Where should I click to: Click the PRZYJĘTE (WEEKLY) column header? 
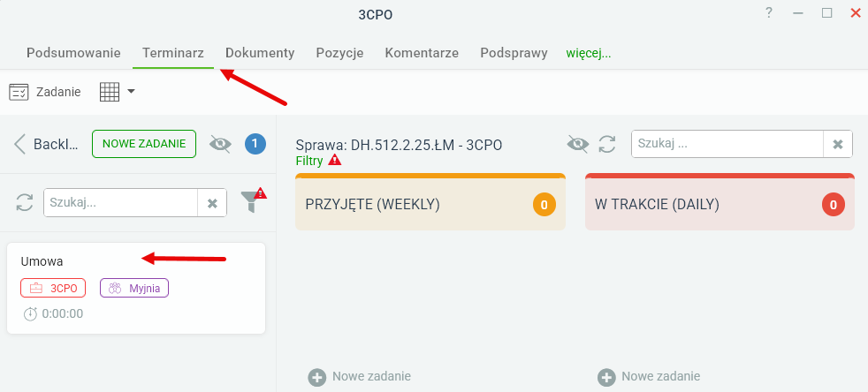430,202
